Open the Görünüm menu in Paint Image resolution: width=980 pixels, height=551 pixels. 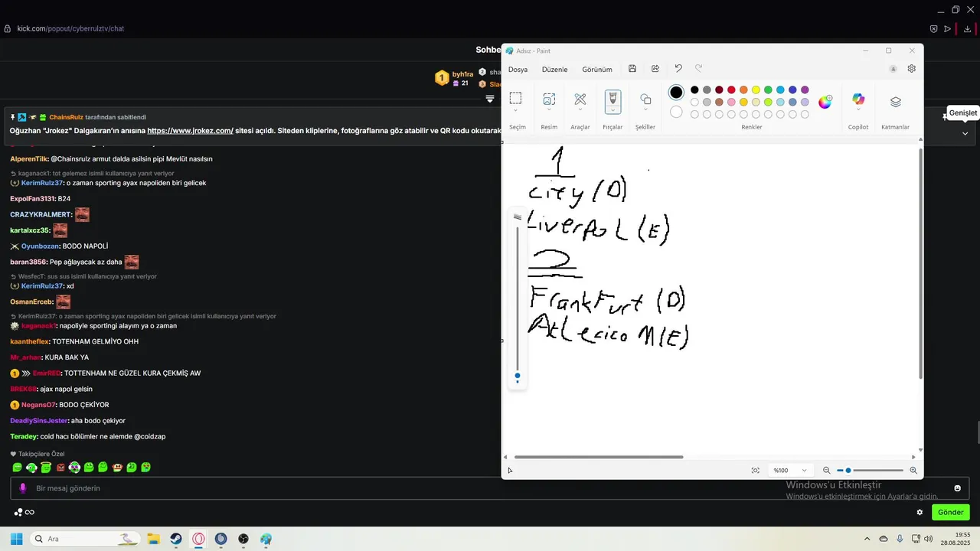pyautogui.click(x=597, y=70)
